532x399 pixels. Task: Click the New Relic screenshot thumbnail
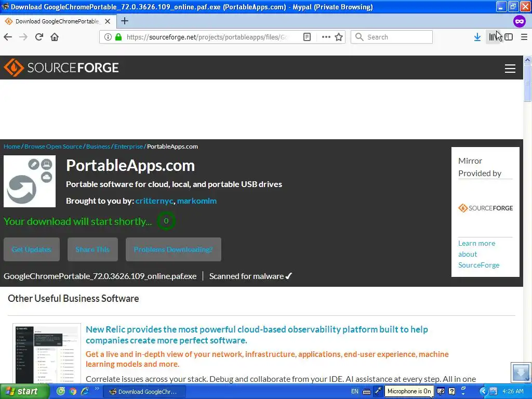coord(47,353)
